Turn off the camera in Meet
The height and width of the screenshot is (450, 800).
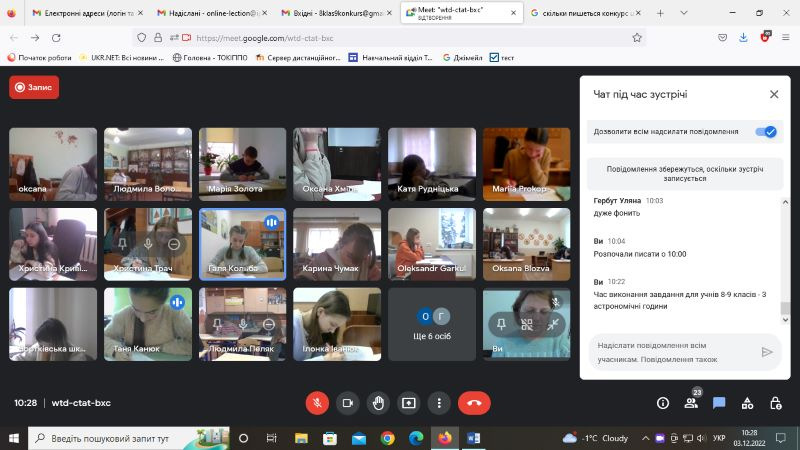(x=347, y=403)
